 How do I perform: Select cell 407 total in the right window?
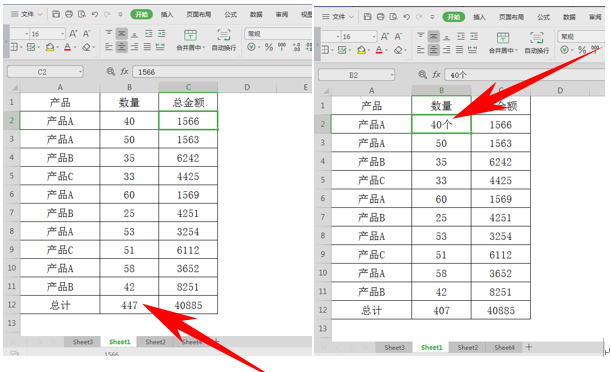point(441,310)
